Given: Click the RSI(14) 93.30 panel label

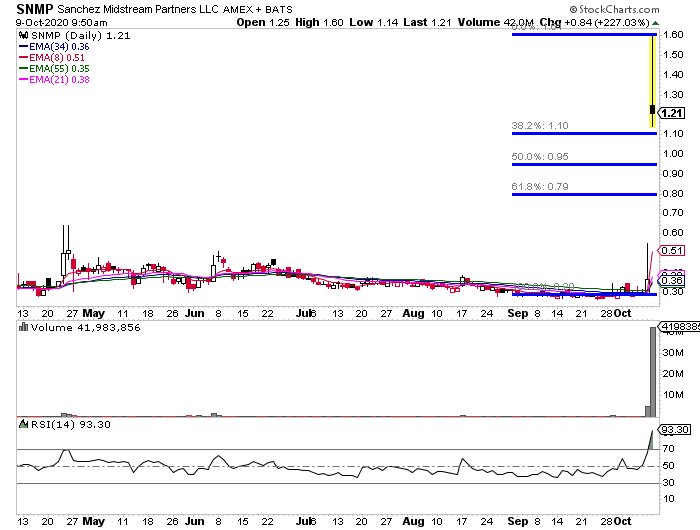Looking at the screenshot, I should (71, 424).
